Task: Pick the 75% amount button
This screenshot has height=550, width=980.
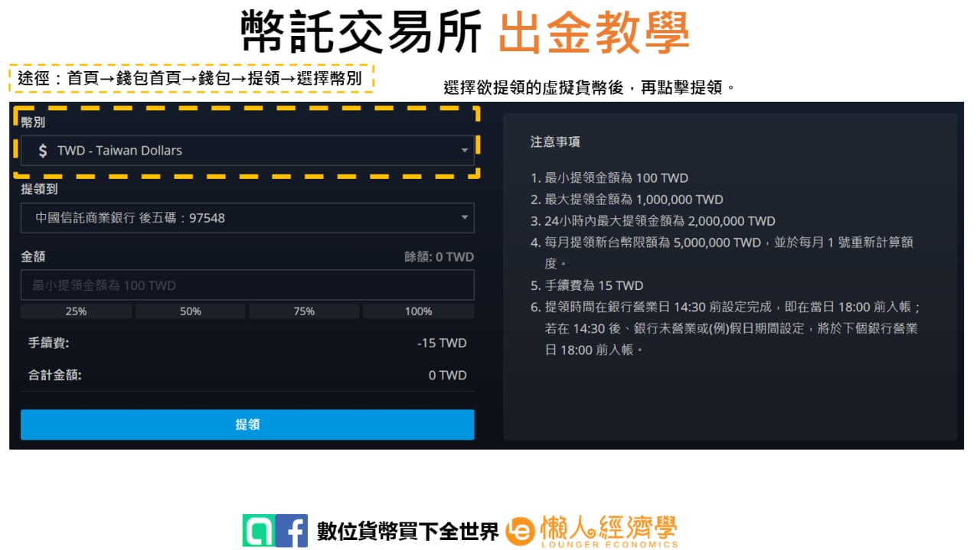Action: [304, 311]
